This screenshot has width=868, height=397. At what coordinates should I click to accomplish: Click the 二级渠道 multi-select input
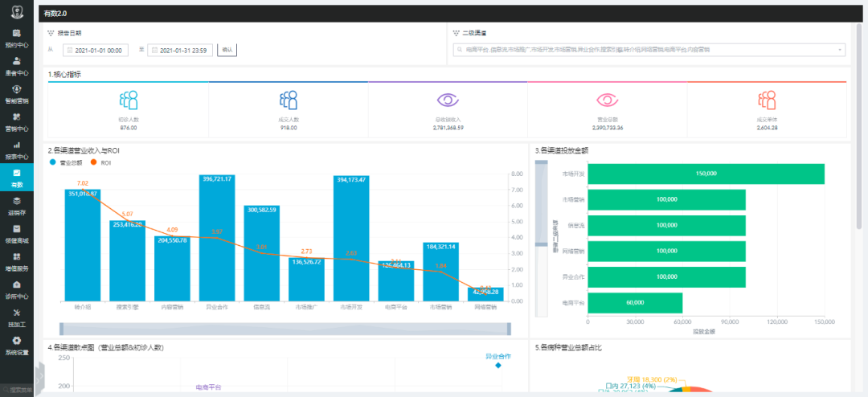pyautogui.click(x=649, y=50)
